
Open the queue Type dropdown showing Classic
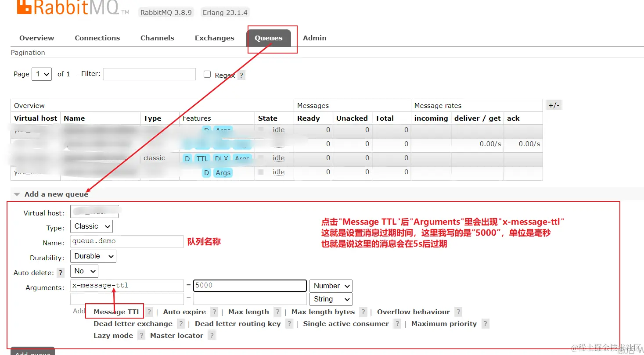(x=91, y=226)
